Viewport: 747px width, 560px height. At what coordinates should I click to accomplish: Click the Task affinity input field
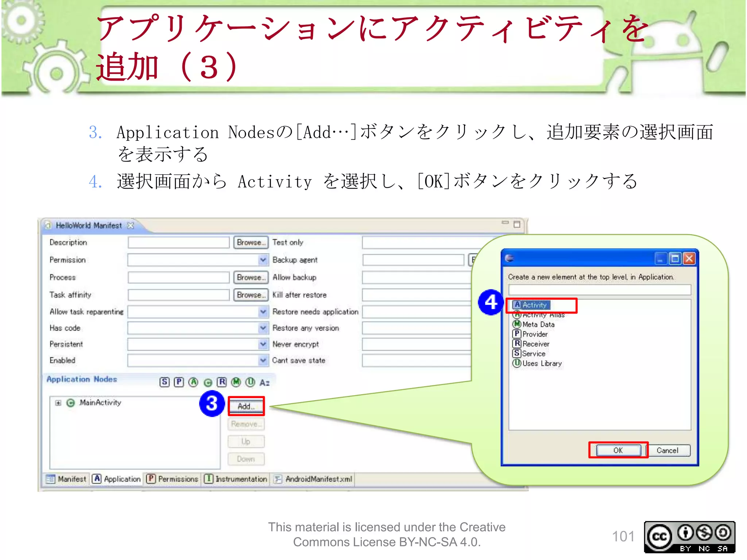tap(179, 295)
